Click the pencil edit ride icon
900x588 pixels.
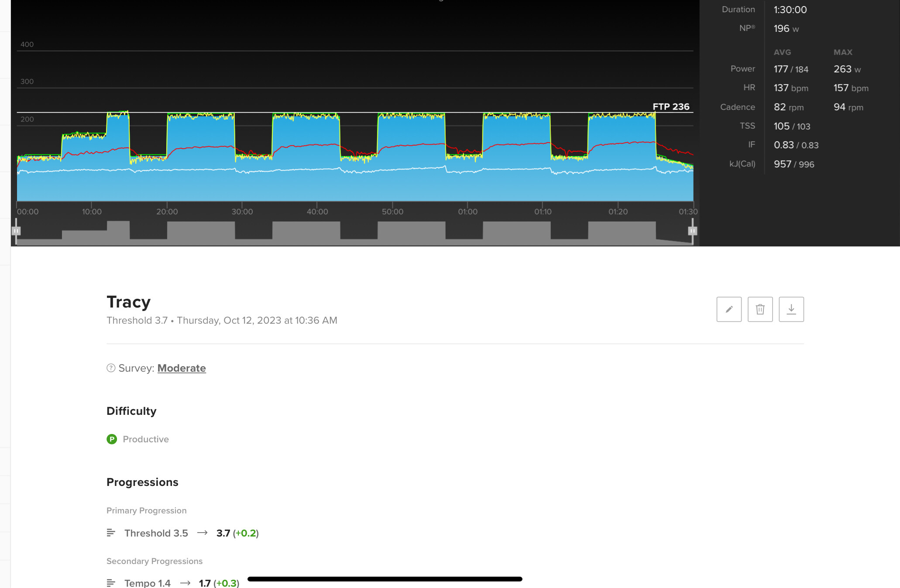(x=729, y=309)
